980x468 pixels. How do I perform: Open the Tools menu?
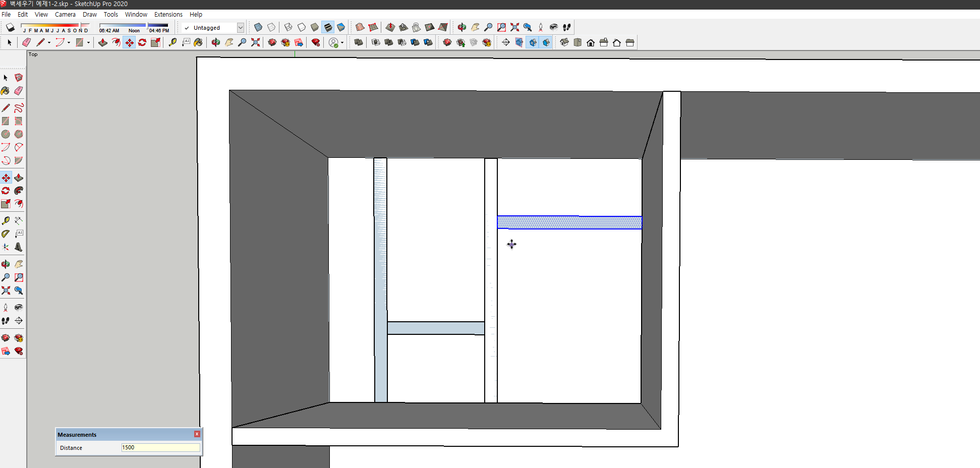tap(111, 14)
